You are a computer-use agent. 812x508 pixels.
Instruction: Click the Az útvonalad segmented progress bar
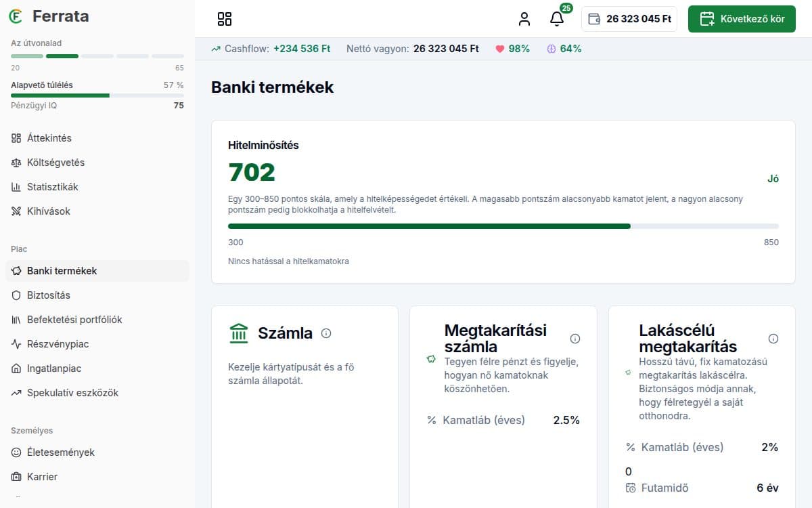[x=97, y=56]
